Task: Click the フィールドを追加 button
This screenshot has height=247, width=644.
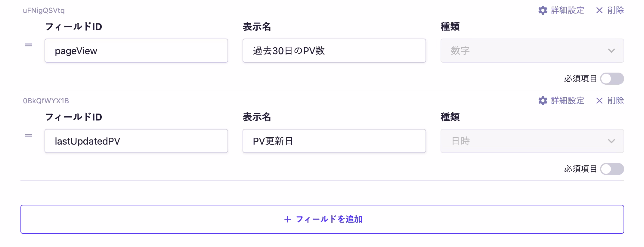Action: pos(322,219)
